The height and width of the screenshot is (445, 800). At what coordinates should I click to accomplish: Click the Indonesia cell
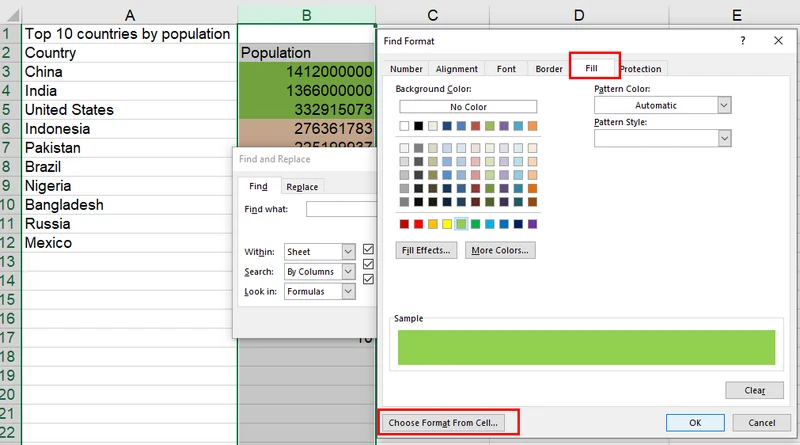click(x=130, y=129)
